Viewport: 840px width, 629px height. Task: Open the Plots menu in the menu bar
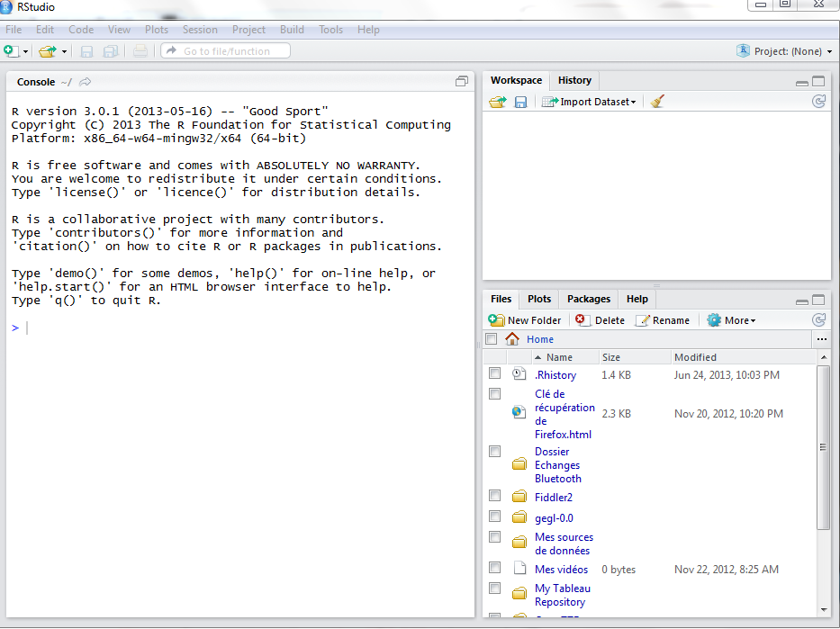(x=157, y=30)
